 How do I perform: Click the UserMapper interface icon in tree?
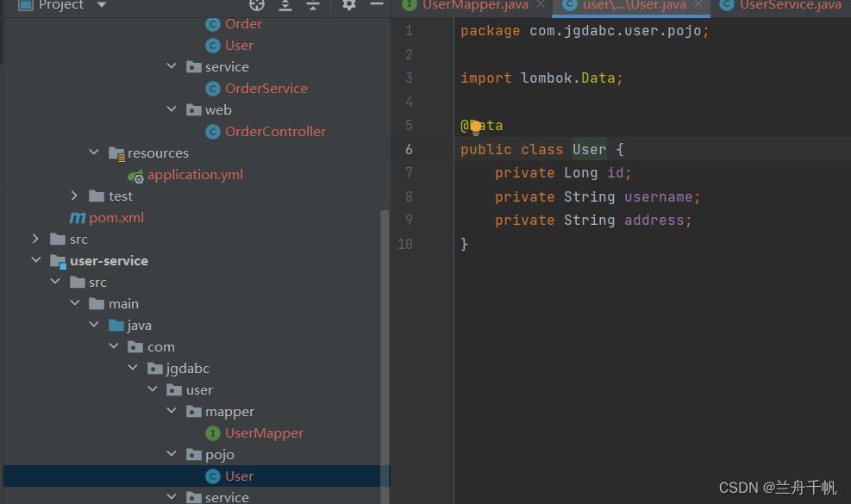click(x=213, y=433)
